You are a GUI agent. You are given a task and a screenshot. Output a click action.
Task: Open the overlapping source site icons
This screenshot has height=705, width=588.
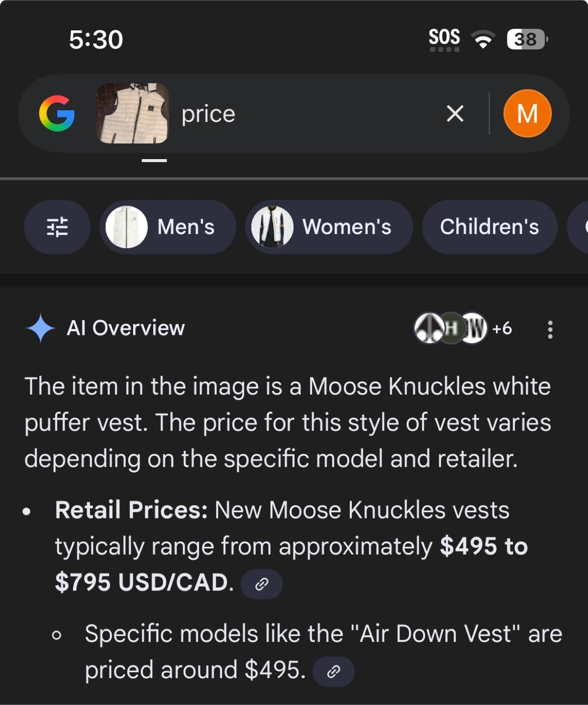(x=451, y=328)
